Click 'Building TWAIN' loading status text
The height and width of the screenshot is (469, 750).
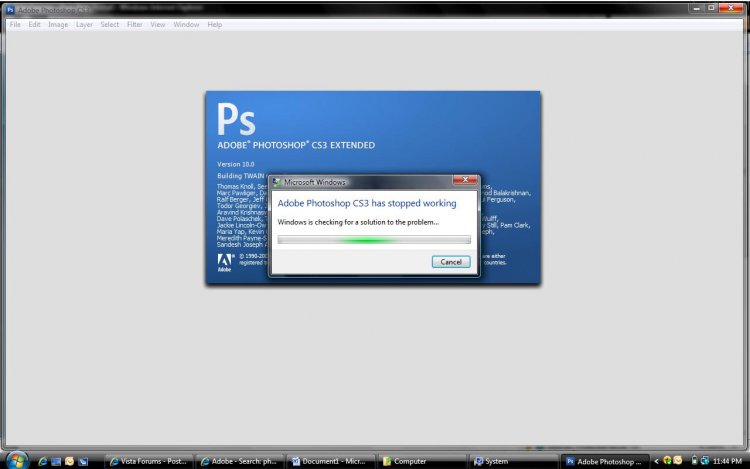241,176
